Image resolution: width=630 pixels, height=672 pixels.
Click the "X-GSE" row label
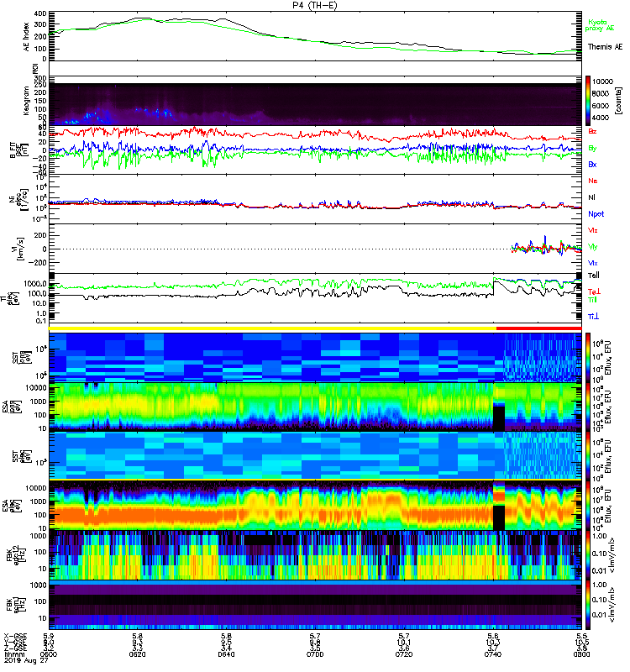coord(14,637)
